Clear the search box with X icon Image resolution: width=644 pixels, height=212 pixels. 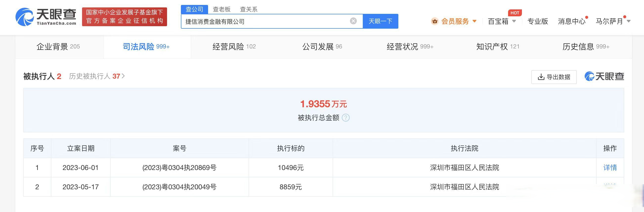pos(353,21)
